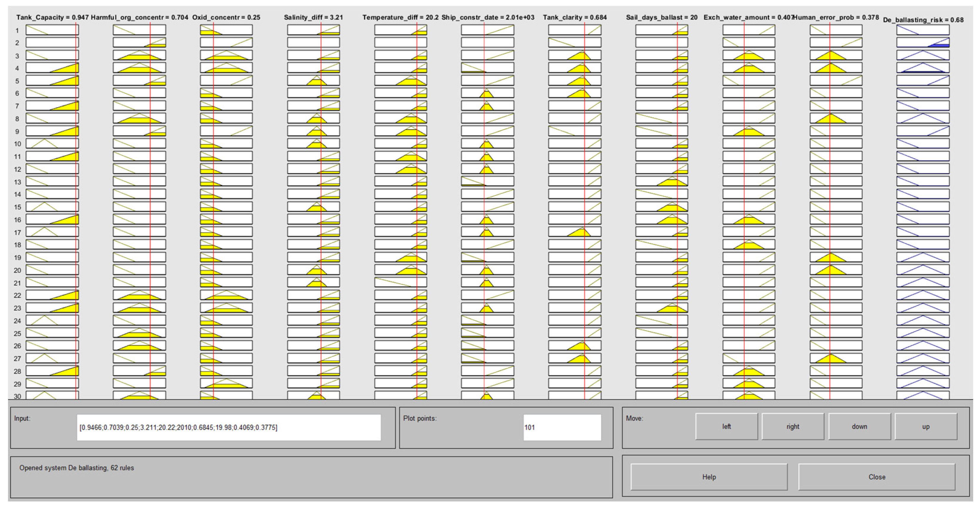Select rule number 16 label
Image resolution: width=980 pixels, height=511 pixels.
17,220
